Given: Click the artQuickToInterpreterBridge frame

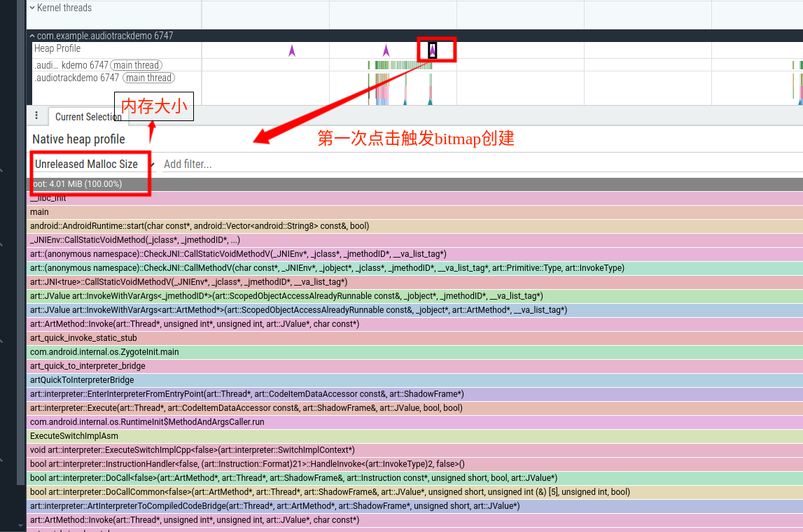Looking at the screenshot, I should pyautogui.click(x=415, y=380).
